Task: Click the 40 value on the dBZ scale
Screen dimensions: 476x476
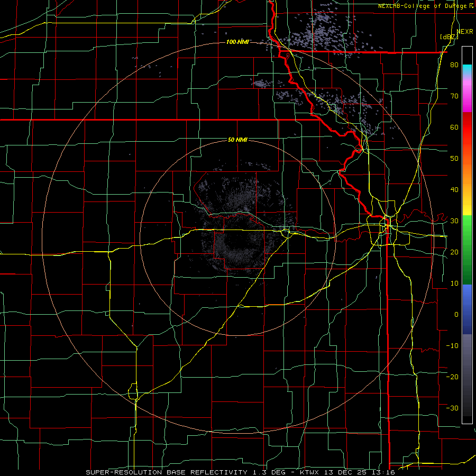Action: pos(454,190)
